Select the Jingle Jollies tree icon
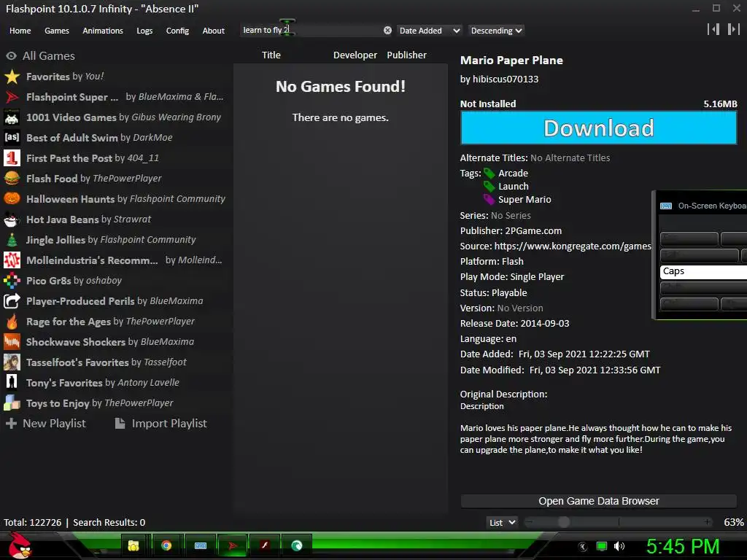The width and height of the screenshot is (747, 560). [x=12, y=240]
